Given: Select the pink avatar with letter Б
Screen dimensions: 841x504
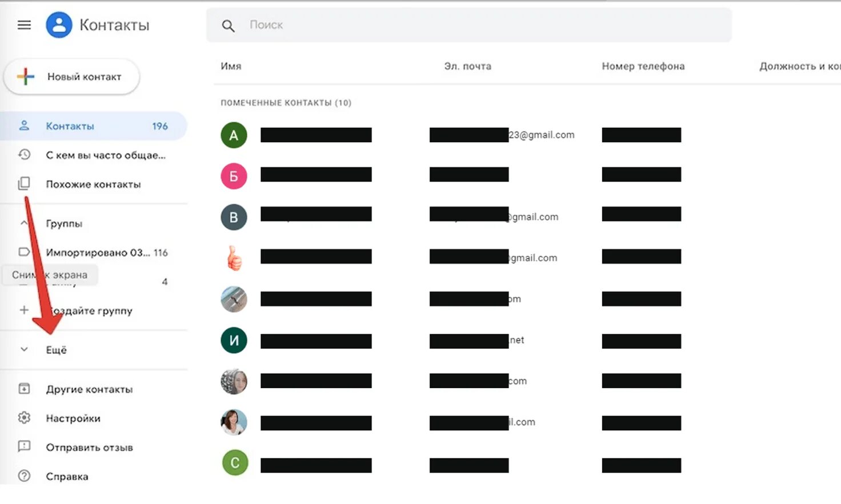Looking at the screenshot, I should point(234,176).
